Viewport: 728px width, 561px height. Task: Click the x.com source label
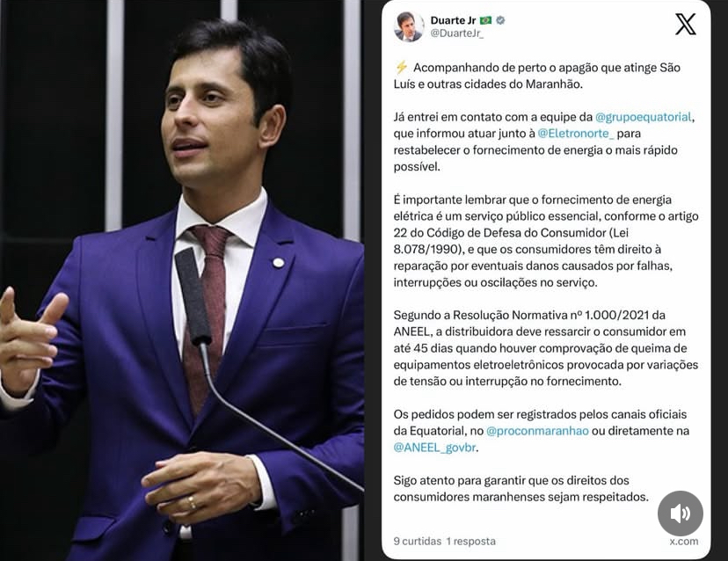(x=684, y=542)
